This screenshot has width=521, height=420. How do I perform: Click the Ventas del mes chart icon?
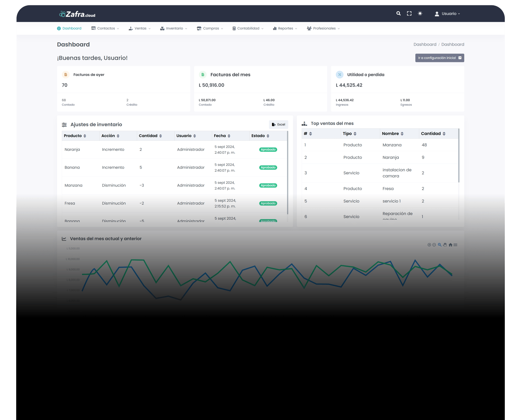click(64, 239)
